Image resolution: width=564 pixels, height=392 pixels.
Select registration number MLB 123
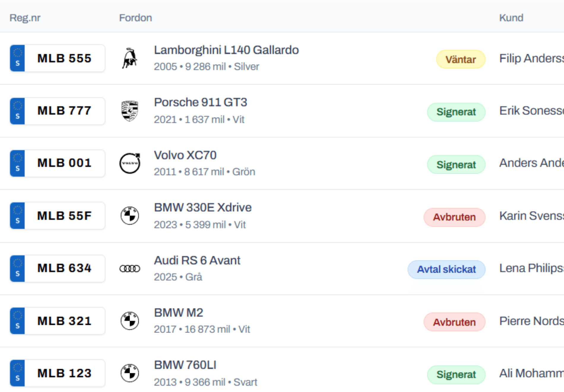[x=64, y=373]
